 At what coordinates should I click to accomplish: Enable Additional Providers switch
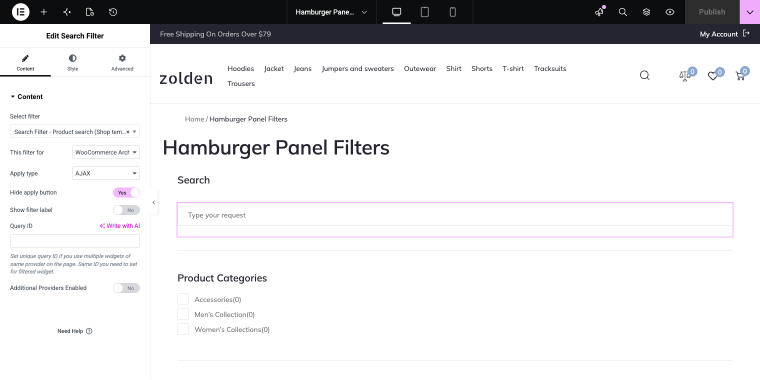pyautogui.click(x=127, y=288)
